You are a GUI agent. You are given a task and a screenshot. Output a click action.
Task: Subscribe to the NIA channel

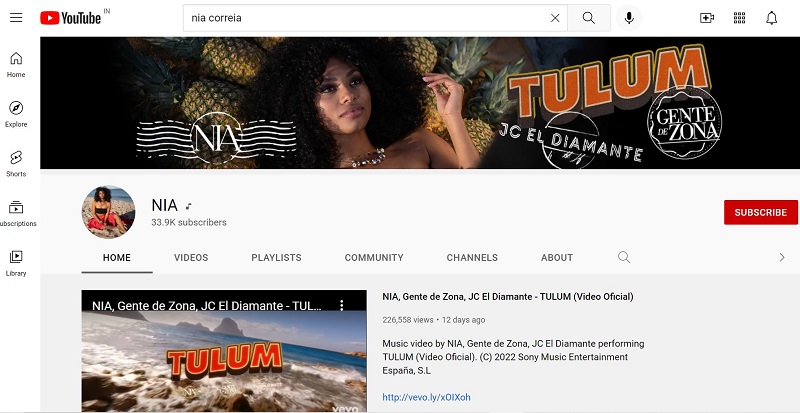coord(761,212)
